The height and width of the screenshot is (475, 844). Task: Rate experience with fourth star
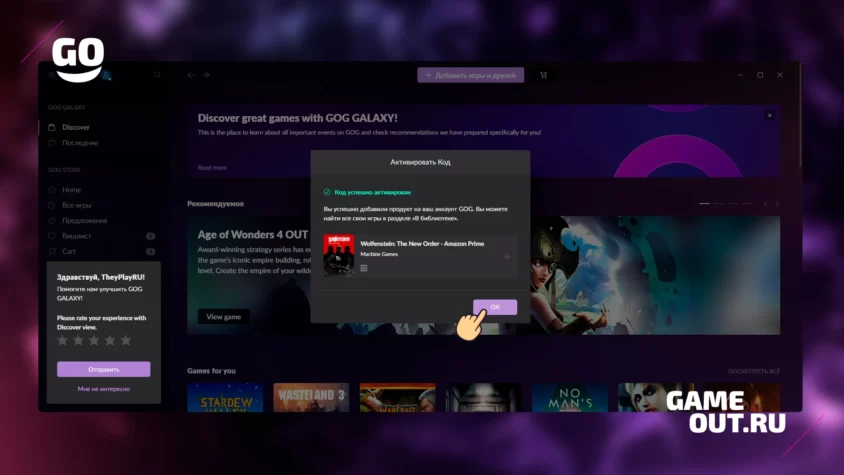(110, 340)
